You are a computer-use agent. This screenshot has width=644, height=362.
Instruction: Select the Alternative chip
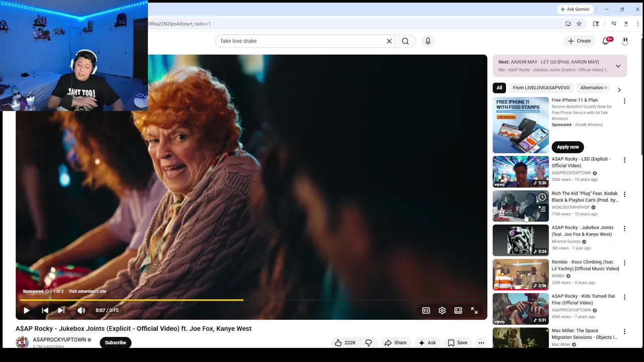point(594,87)
